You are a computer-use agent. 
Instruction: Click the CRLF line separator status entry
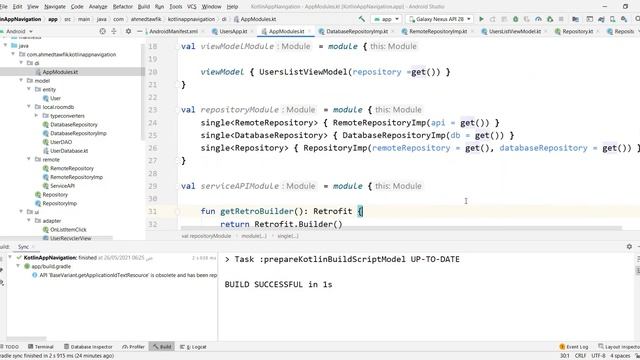pos(580,356)
